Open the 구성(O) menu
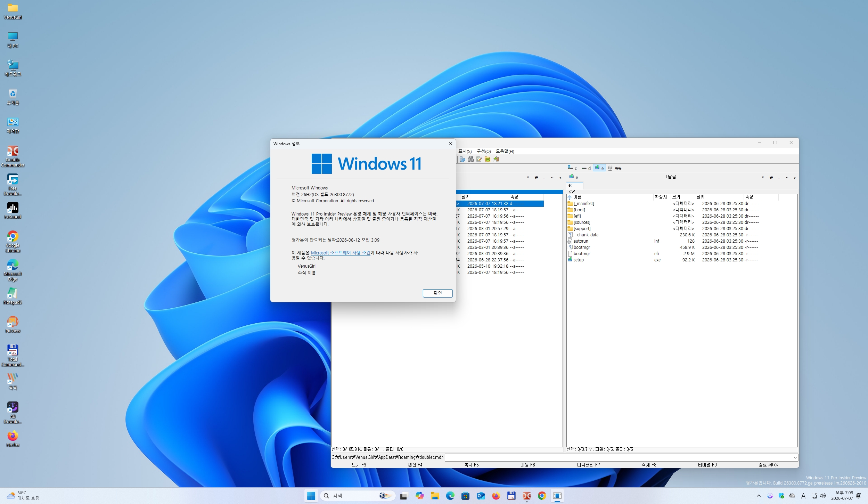Viewport: 868px width, 504px height. [484, 151]
